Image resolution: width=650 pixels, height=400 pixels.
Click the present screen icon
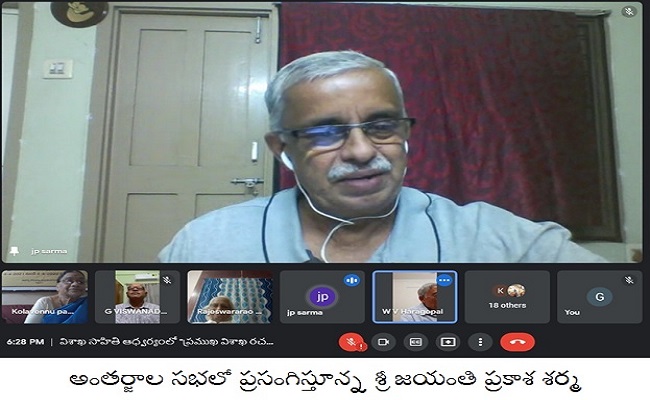pyautogui.click(x=448, y=342)
